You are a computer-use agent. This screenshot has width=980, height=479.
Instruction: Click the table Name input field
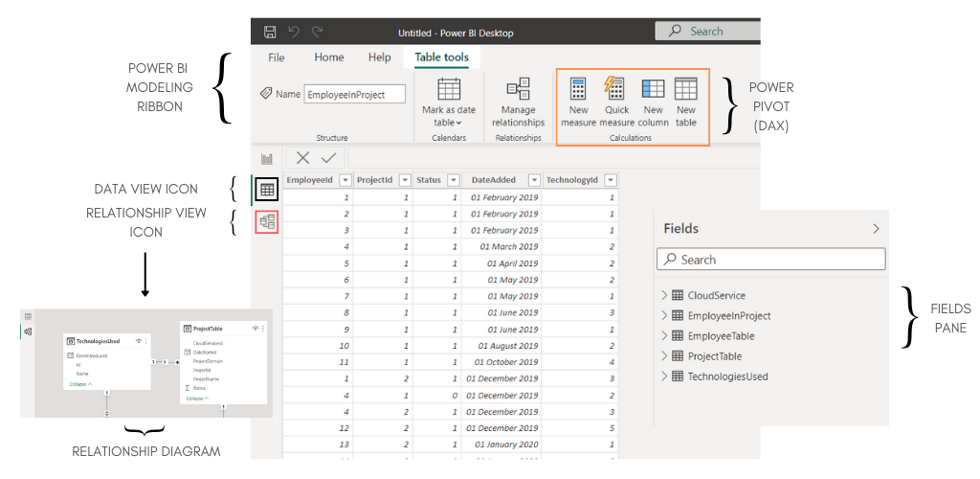point(354,95)
